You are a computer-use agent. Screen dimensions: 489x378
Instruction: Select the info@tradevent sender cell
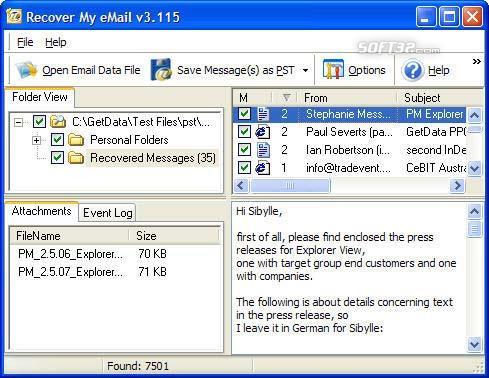(348, 168)
